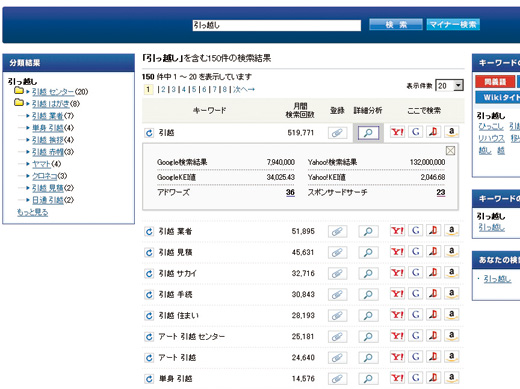
Task: Open ヤマト(4) category
Action: [41, 164]
